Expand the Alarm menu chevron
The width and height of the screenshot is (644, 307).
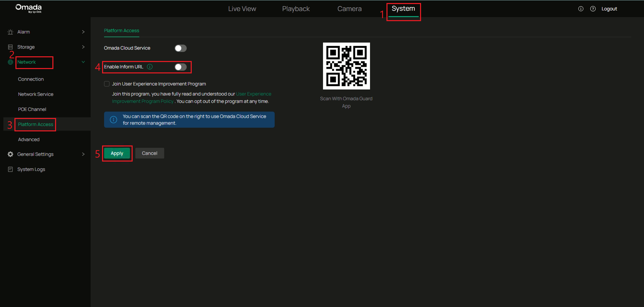tap(83, 32)
